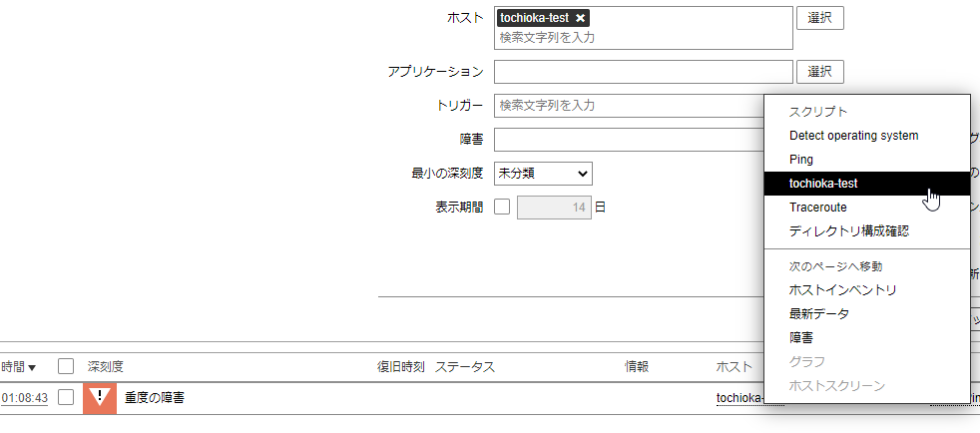Choose tochioka-test in the context menu
The width and height of the screenshot is (980, 433).
[x=823, y=184]
